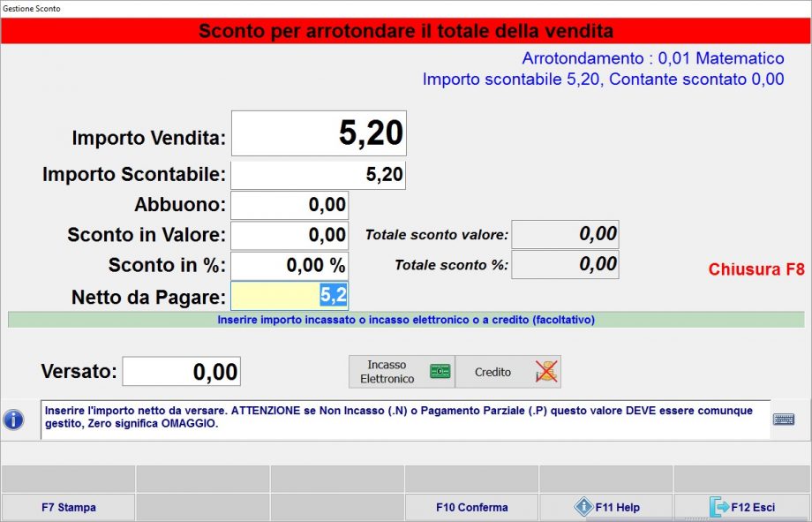Select the Sconto in % percentage field
The image size is (812, 522).
pos(289,263)
